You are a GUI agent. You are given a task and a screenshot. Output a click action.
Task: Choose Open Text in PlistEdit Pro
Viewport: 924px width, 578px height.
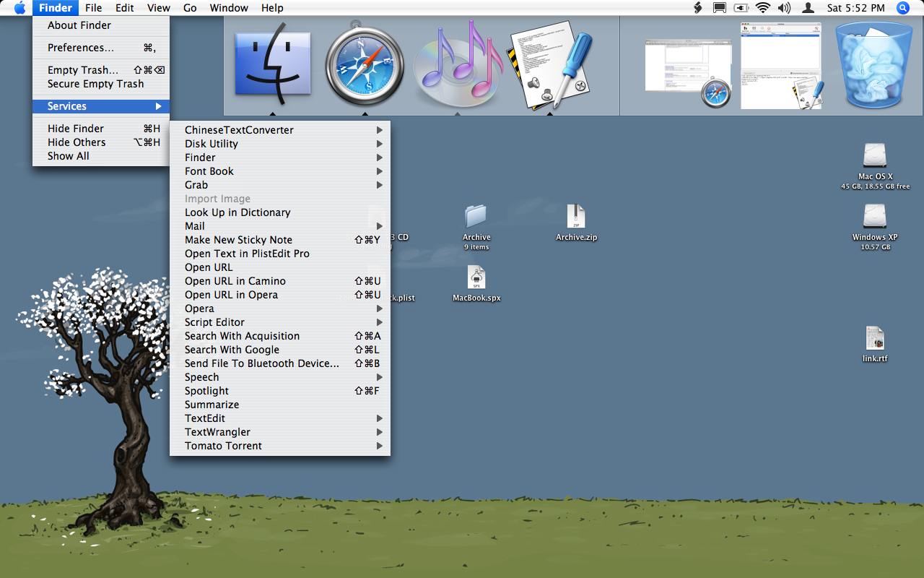(280, 254)
